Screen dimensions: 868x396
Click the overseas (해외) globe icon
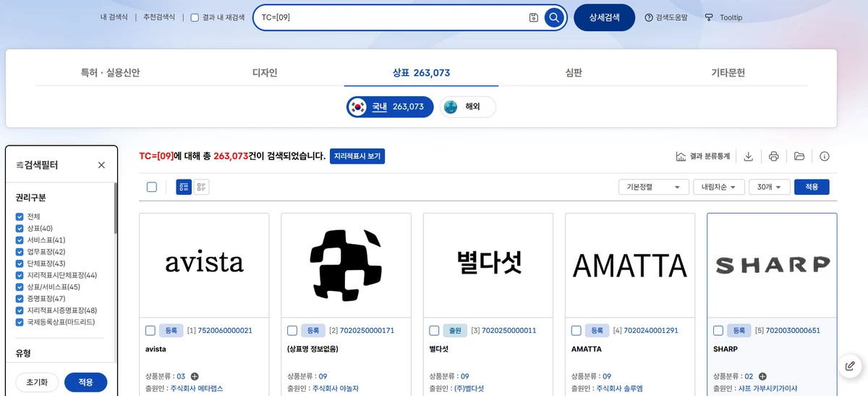coord(451,106)
